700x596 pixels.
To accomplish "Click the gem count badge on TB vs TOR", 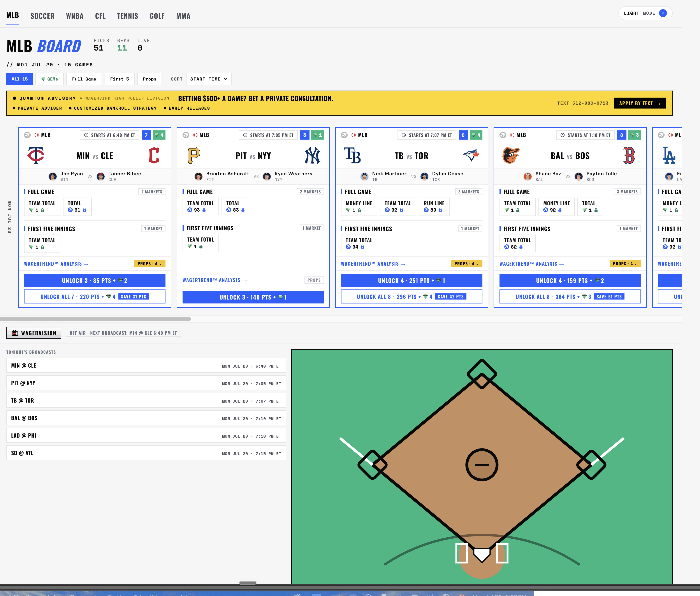I will coord(476,135).
